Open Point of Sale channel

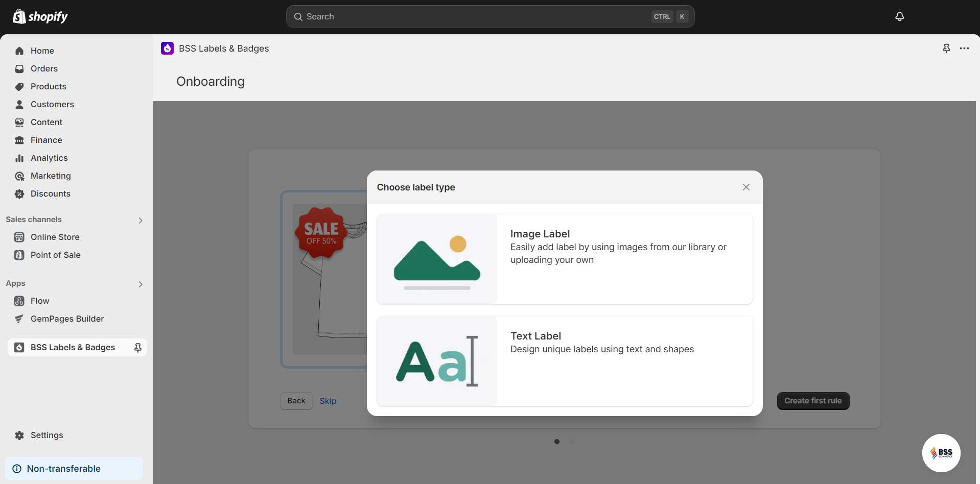[54, 255]
